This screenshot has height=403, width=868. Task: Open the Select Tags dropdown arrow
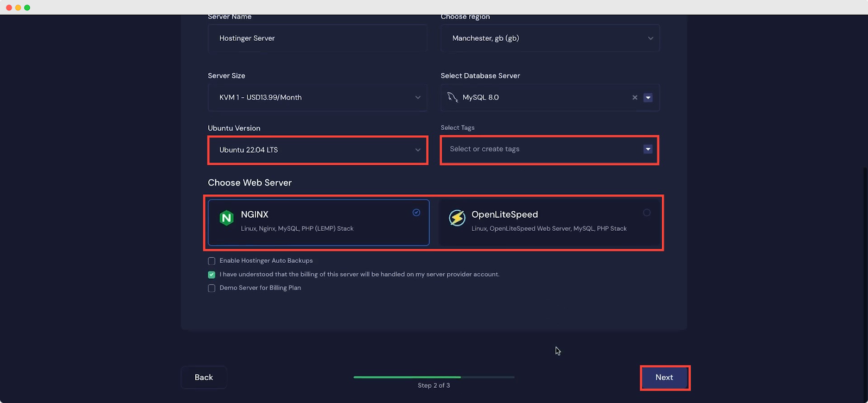click(x=648, y=149)
